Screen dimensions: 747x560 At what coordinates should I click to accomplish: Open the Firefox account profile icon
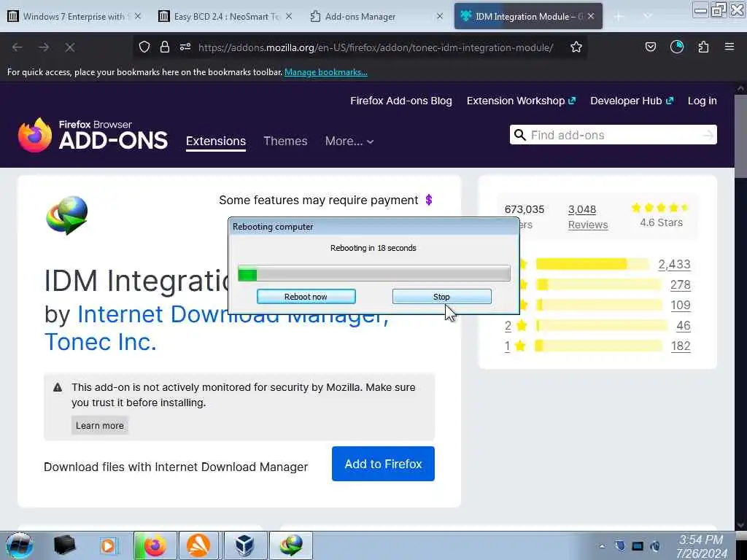coord(677,47)
